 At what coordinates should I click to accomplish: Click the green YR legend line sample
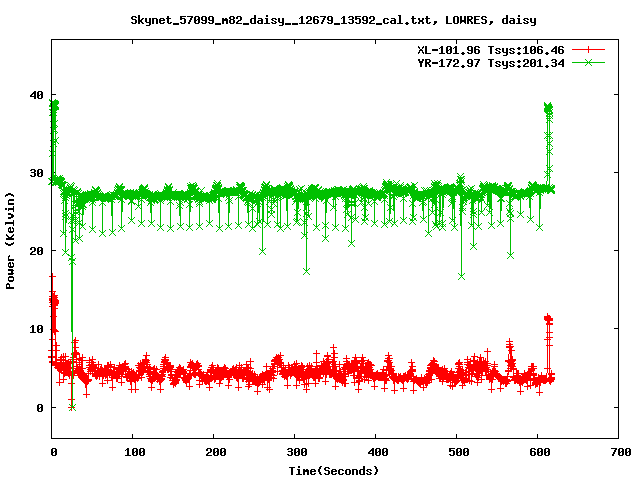[588, 63]
